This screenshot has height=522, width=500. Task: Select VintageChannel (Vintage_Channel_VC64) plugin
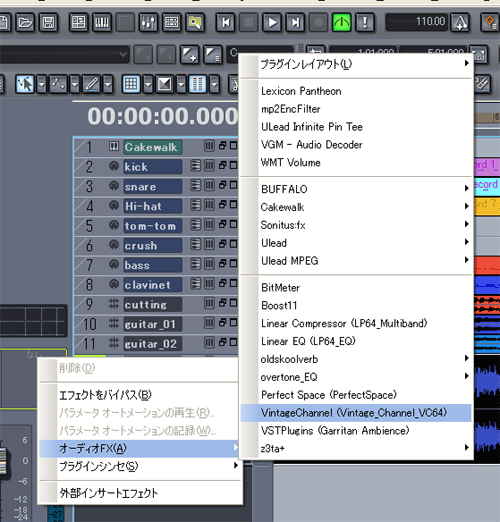(x=356, y=413)
